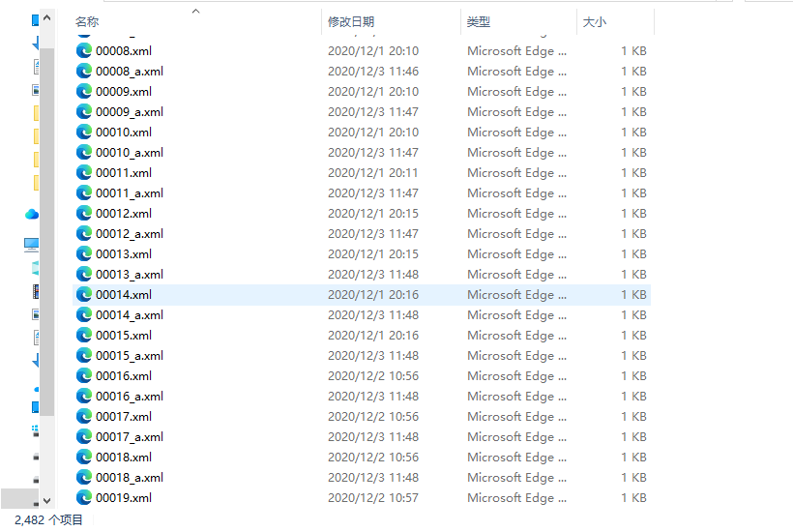Select file 00014.xml
793x532 pixels.
pyautogui.click(x=124, y=294)
